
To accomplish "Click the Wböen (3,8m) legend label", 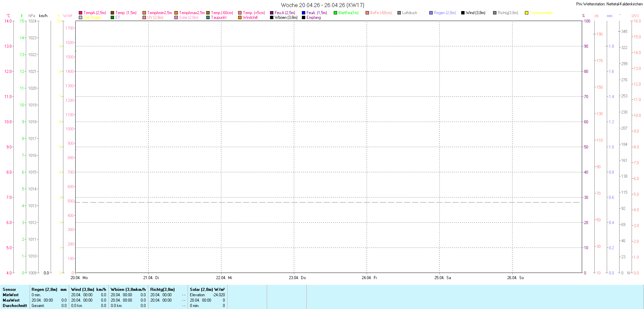I will 286,17.
